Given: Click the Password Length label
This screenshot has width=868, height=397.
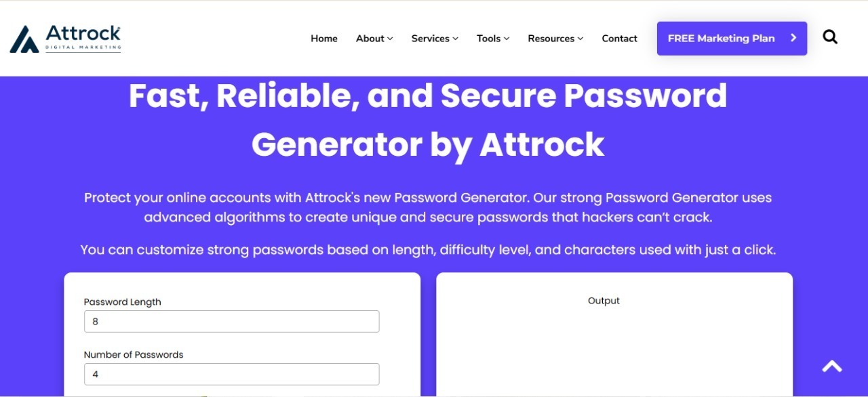Looking at the screenshot, I should (x=123, y=302).
